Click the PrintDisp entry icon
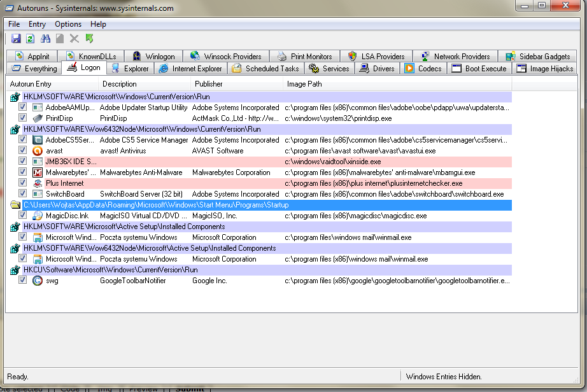The height and width of the screenshot is (392, 587). 38,118
